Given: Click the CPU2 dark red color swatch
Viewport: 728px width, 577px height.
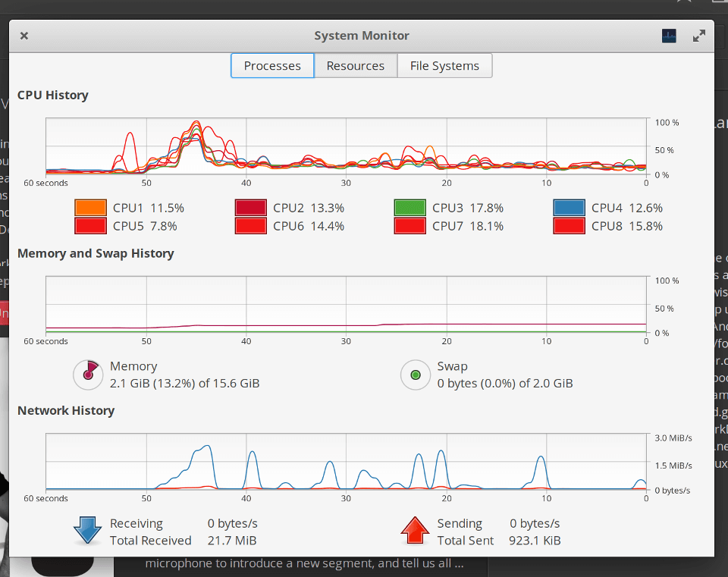Looking at the screenshot, I should [251, 208].
